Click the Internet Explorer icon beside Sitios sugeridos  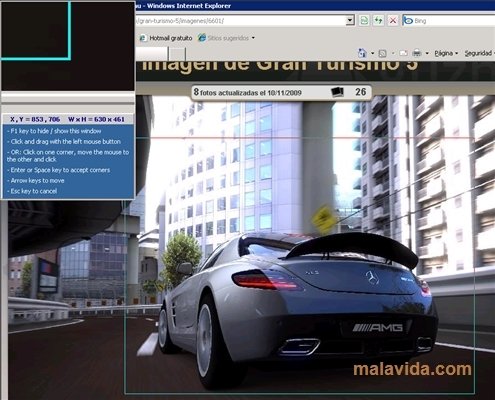(202, 38)
